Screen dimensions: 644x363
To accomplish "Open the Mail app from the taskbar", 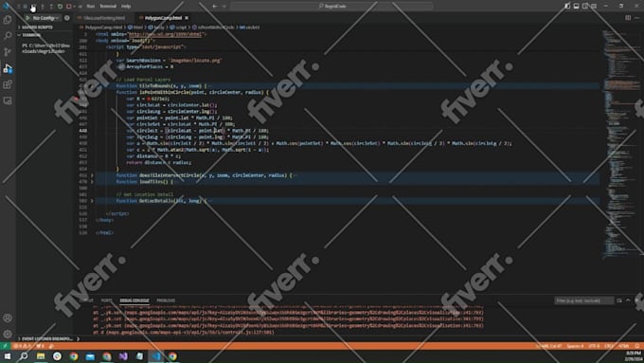I will click(x=90, y=356).
